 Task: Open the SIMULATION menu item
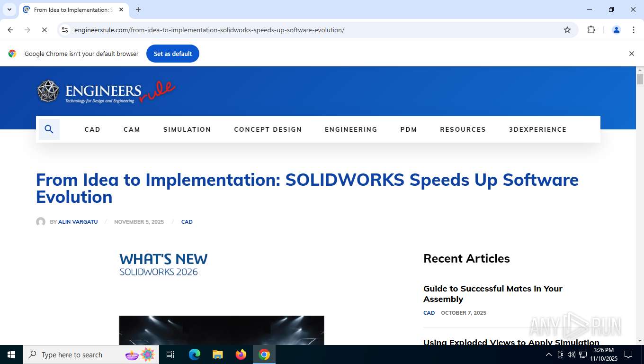tap(187, 129)
